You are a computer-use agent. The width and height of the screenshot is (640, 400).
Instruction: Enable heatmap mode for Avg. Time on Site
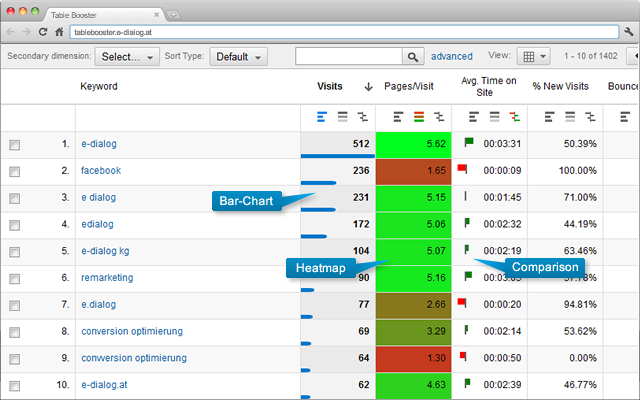coord(494,117)
